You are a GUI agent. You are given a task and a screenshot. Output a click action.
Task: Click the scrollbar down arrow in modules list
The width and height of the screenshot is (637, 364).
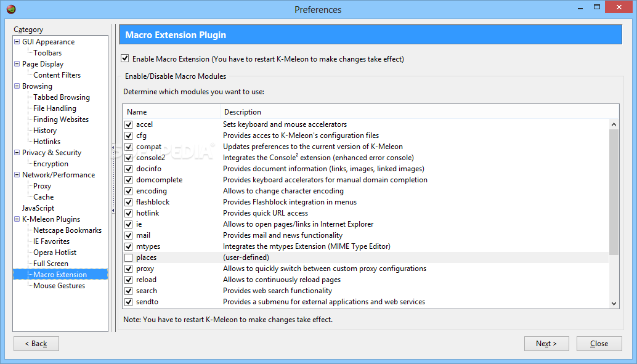(614, 303)
